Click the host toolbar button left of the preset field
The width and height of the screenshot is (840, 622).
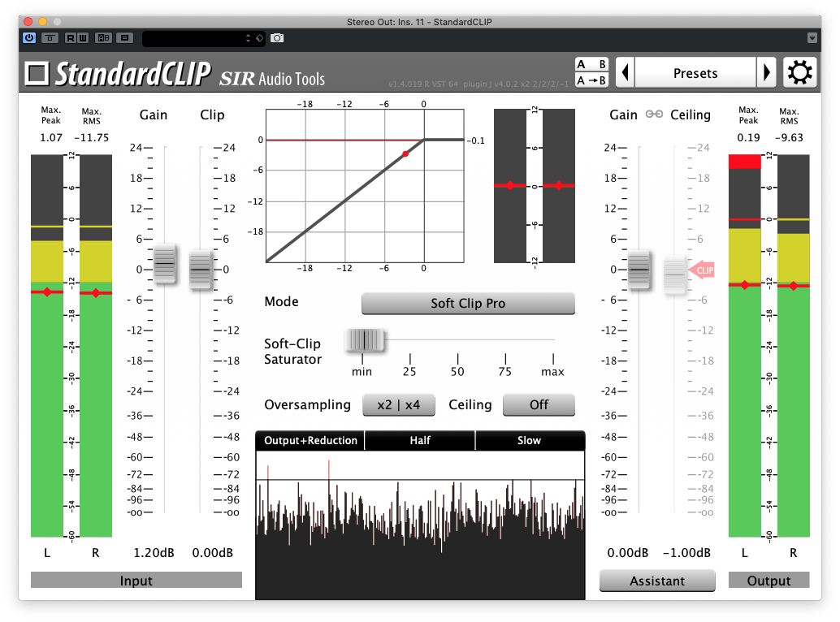[125, 38]
